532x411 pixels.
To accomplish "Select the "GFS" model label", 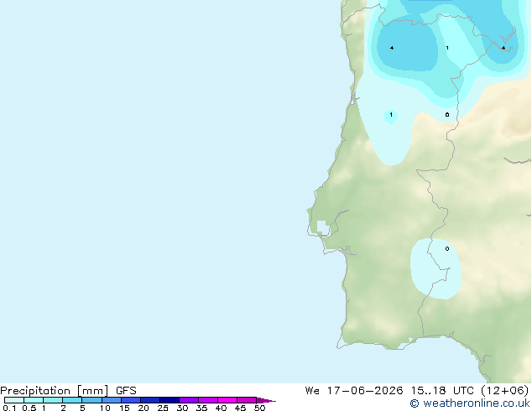I will pos(126,391).
